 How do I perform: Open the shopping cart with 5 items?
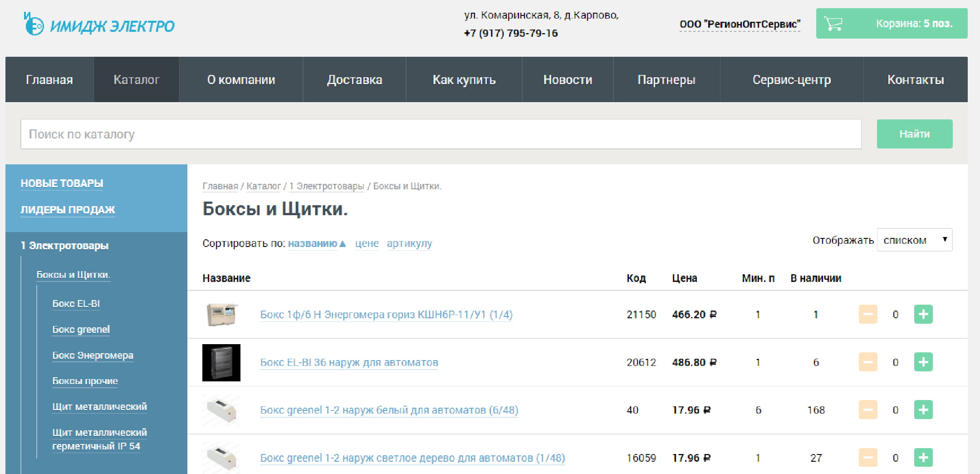pos(891,24)
